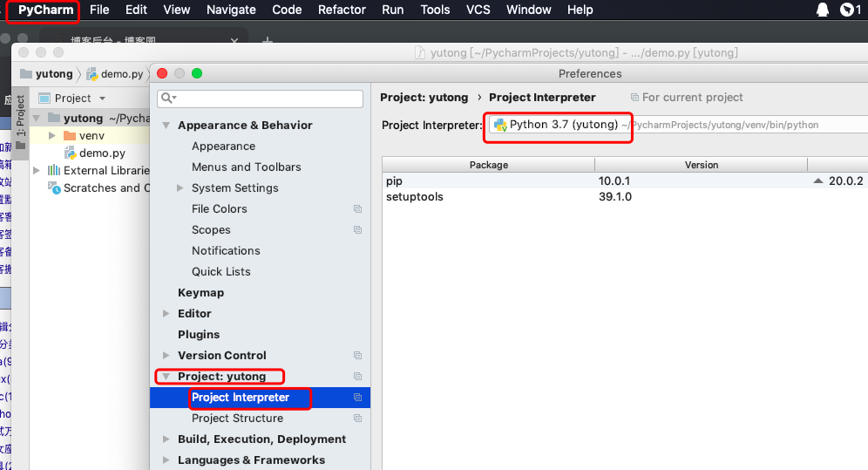The height and width of the screenshot is (470, 868).
Task: Click the menu bar status icon showing 1
Action: coord(851,10)
